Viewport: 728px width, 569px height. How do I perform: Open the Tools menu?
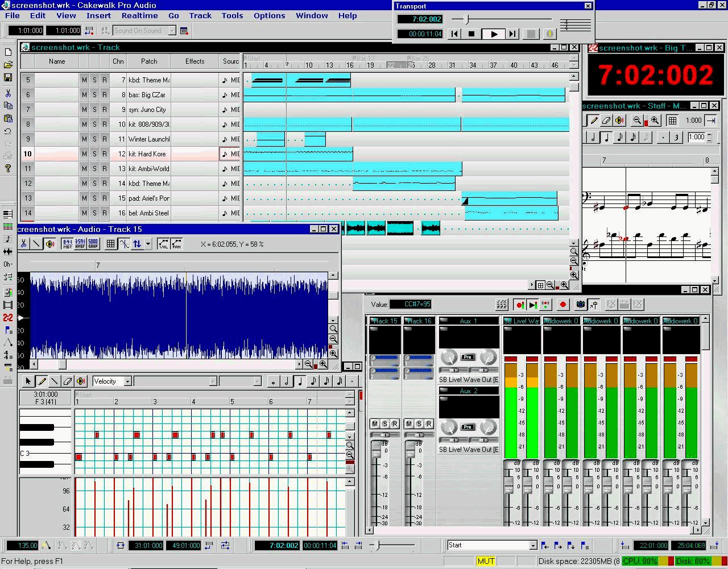pyautogui.click(x=232, y=16)
